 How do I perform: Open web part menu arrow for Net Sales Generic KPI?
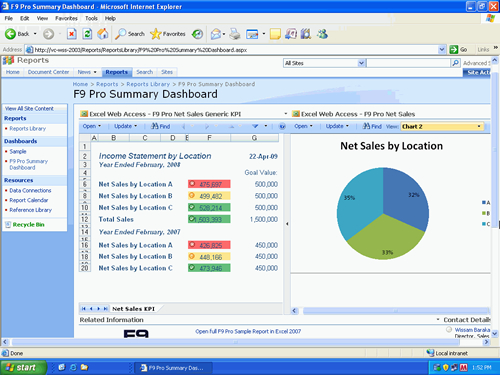click(x=286, y=114)
